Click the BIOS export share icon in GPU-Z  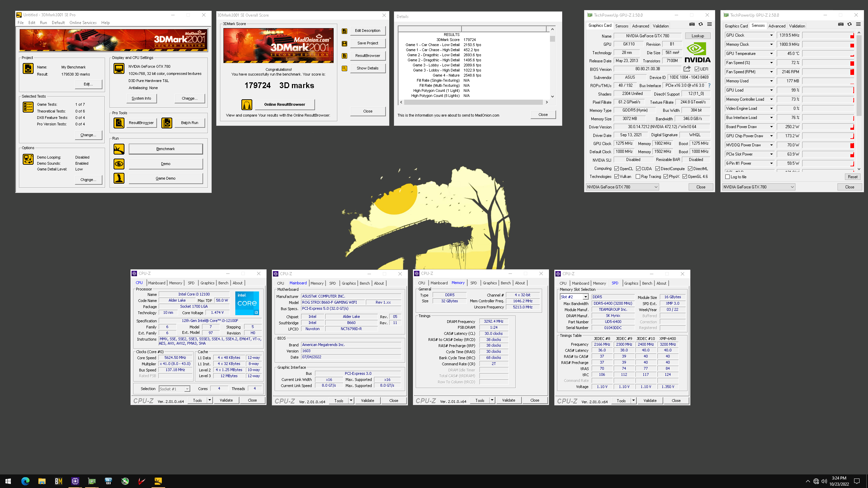coord(687,69)
